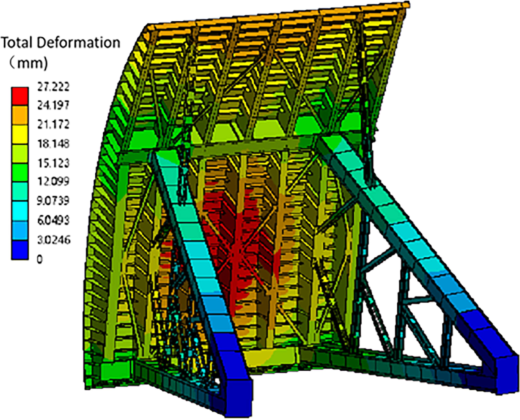Screen dimensions: 520x420
Task: Click the legend value 9.0739
Action: (53, 201)
